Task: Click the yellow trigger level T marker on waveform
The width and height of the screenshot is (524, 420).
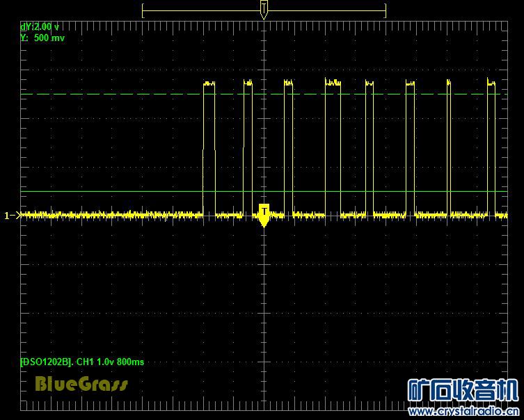Action: click(264, 216)
